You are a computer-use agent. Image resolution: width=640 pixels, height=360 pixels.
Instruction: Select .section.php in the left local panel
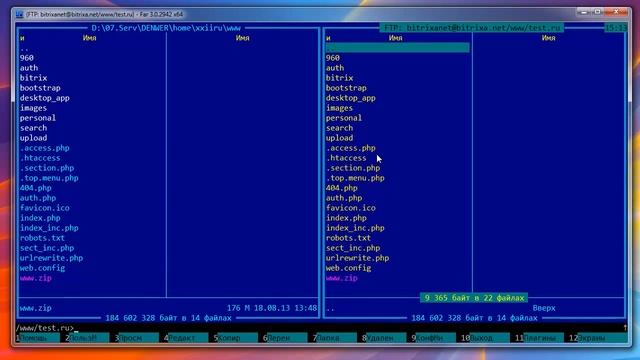coord(47,168)
